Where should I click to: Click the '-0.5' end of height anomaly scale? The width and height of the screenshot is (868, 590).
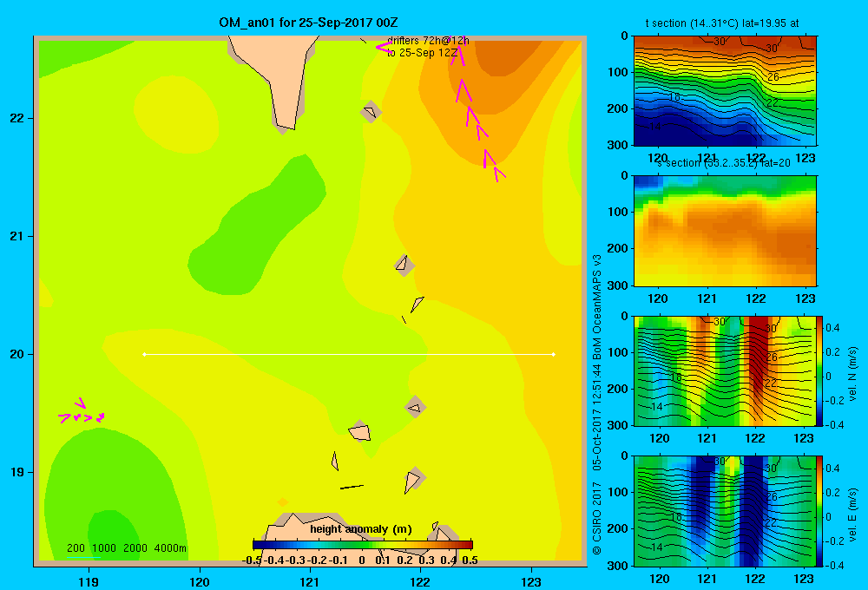tap(252, 560)
